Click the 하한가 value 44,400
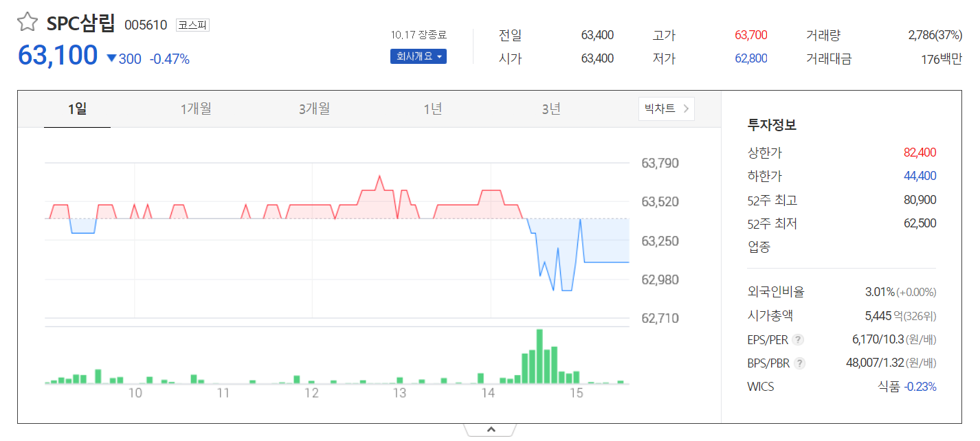 click(x=920, y=176)
